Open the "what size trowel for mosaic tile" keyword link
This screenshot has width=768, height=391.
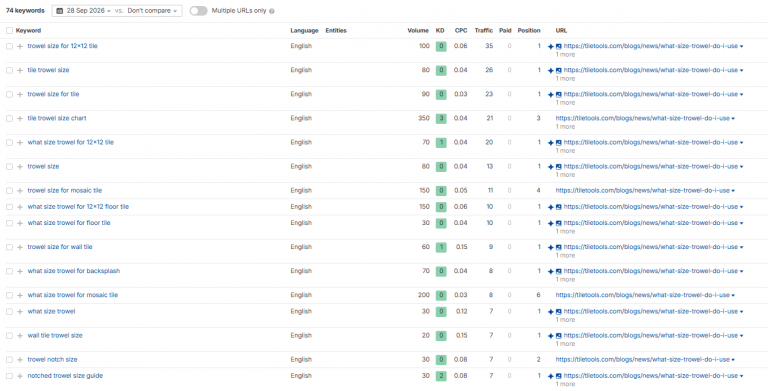tap(72, 295)
